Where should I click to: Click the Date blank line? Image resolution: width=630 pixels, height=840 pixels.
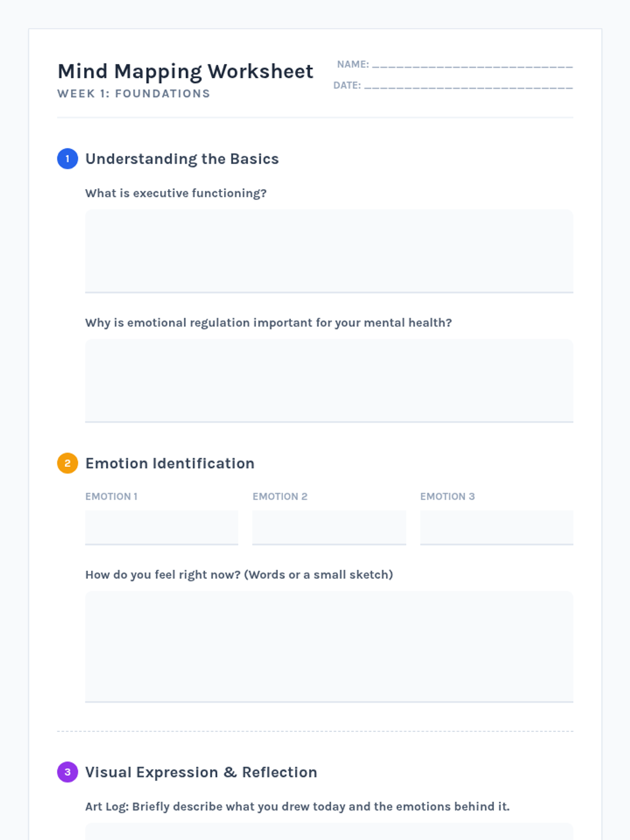(468, 86)
